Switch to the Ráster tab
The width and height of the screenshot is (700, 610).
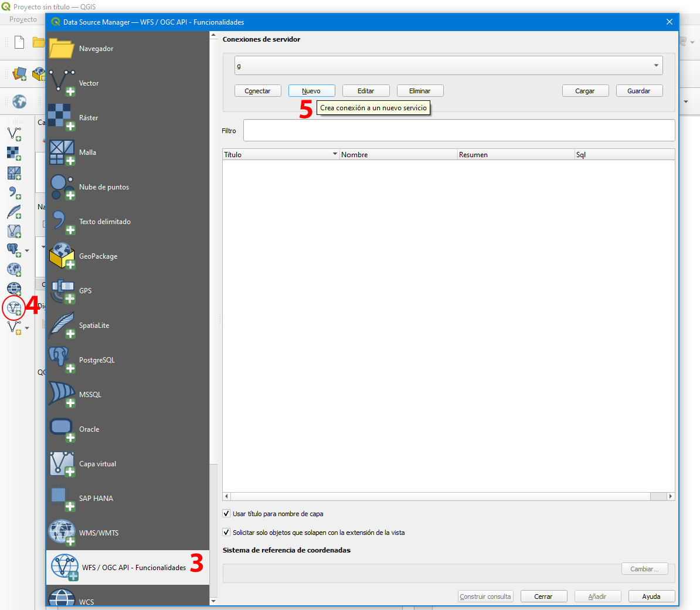point(128,117)
